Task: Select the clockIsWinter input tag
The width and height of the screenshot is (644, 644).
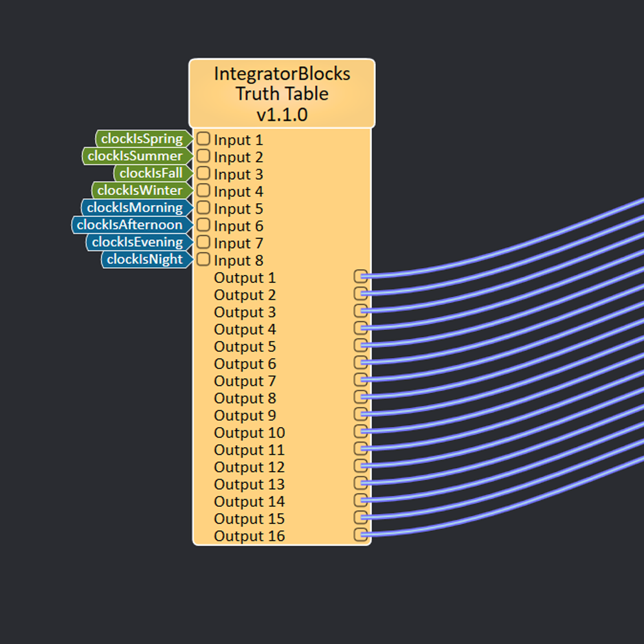Action: click(x=140, y=191)
